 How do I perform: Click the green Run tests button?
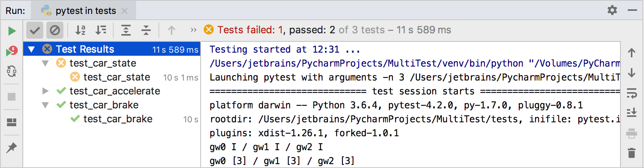[x=12, y=31]
